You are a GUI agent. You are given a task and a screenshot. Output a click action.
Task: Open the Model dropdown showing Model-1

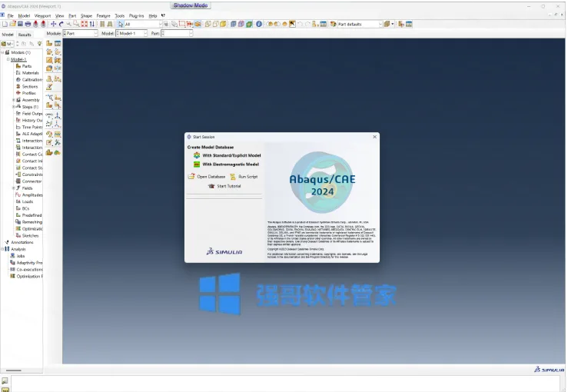click(x=131, y=33)
